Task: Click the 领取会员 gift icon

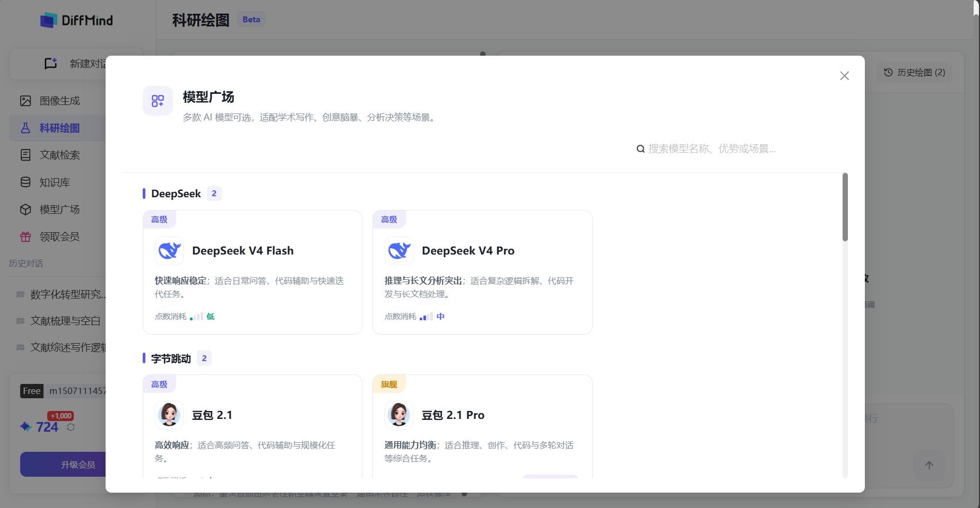Action: pos(25,237)
